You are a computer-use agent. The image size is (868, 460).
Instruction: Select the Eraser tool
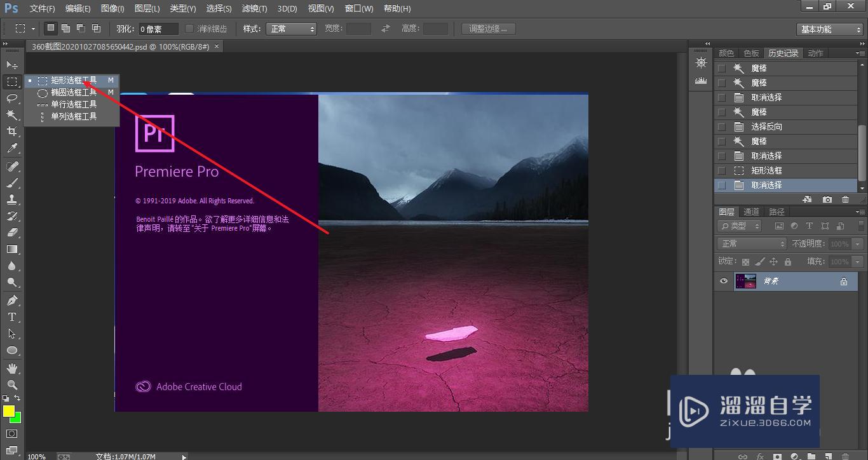coord(12,233)
